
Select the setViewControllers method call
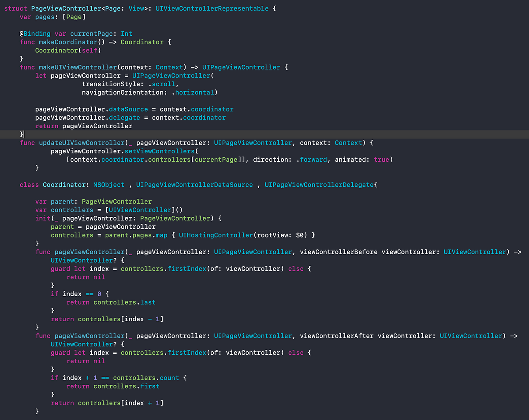coord(157,151)
